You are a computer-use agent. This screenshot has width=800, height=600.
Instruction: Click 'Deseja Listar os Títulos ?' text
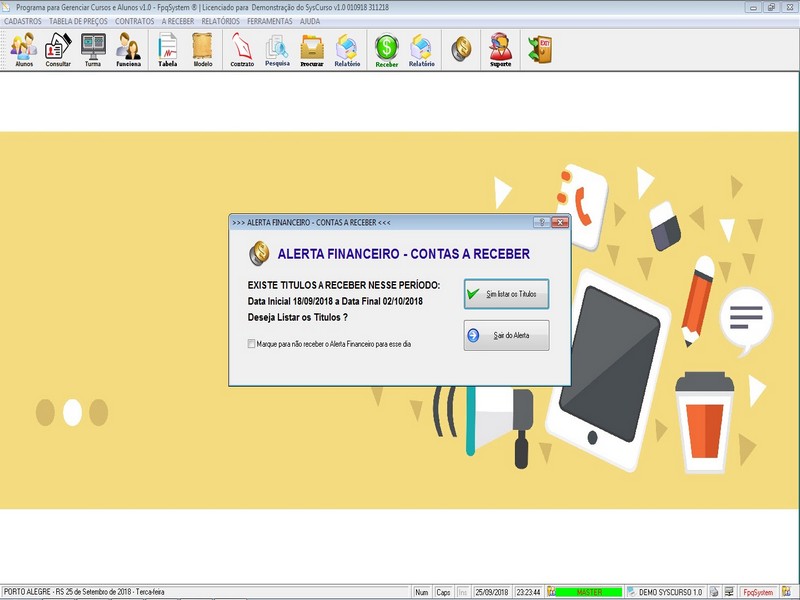pyautogui.click(x=297, y=317)
